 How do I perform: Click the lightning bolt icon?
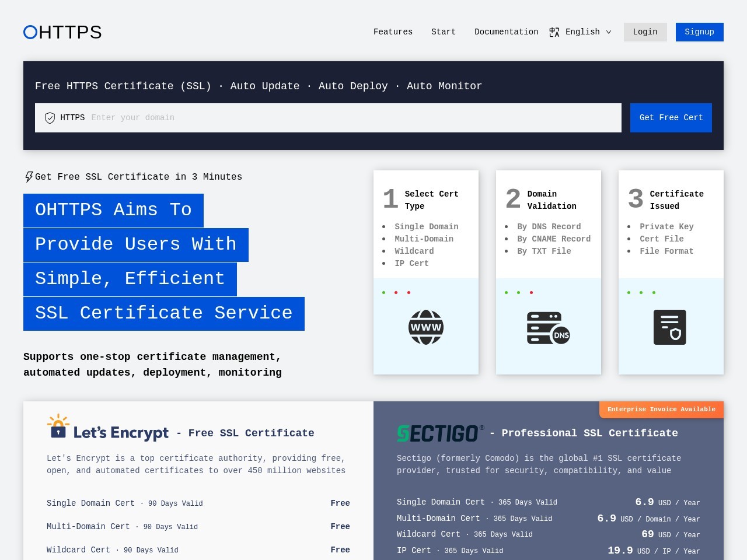pyautogui.click(x=29, y=177)
